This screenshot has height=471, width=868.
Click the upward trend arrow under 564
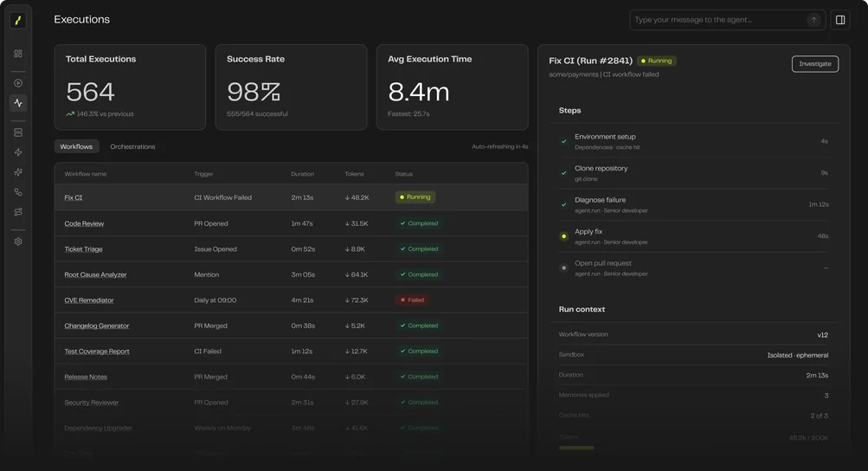70,114
